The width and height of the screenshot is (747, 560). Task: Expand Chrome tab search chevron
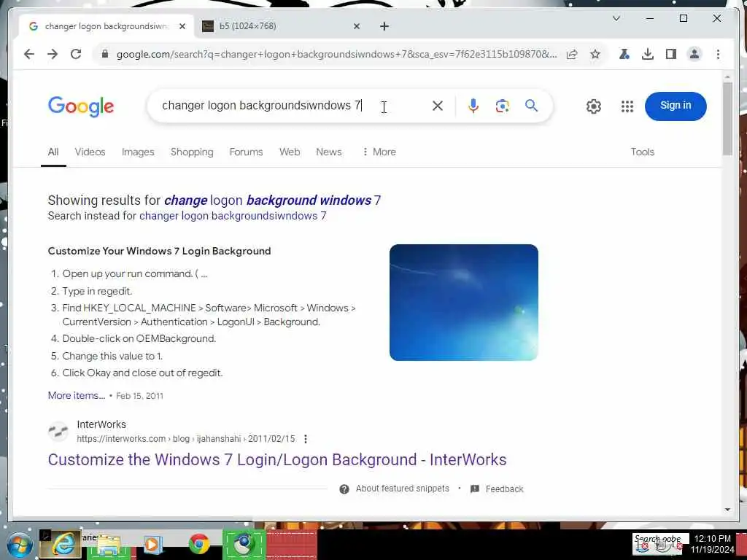[616, 18]
